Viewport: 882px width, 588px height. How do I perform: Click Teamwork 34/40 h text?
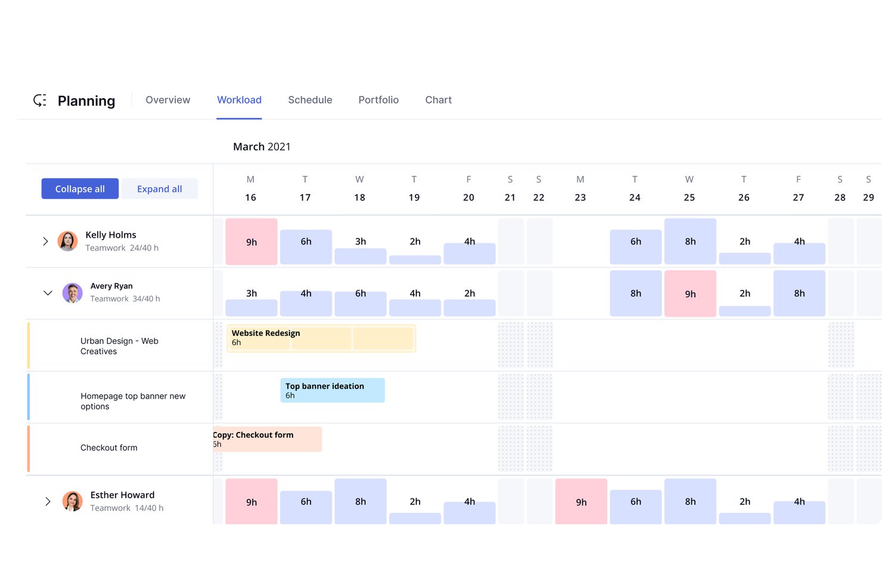[125, 298]
